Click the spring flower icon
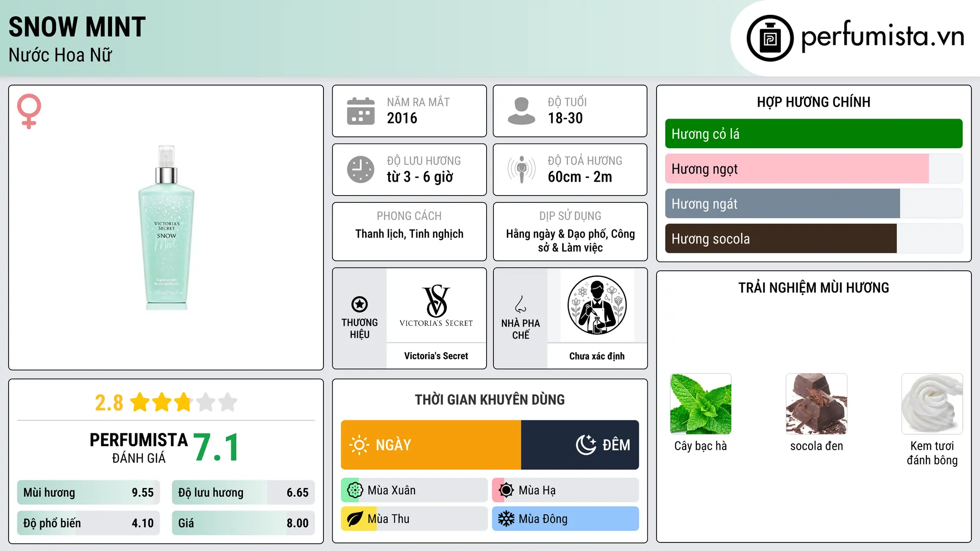 (355, 490)
